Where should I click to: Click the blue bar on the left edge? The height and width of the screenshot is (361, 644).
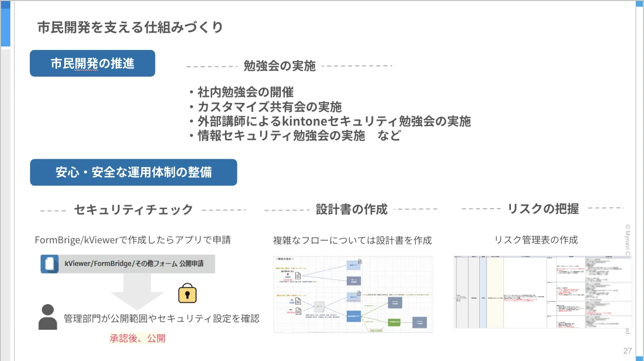click(x=5, y=25)
